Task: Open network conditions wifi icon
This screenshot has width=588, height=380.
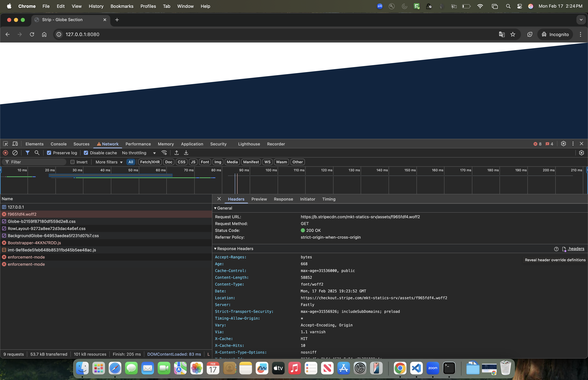Action: pyautogui.click(x=164, y=153)
